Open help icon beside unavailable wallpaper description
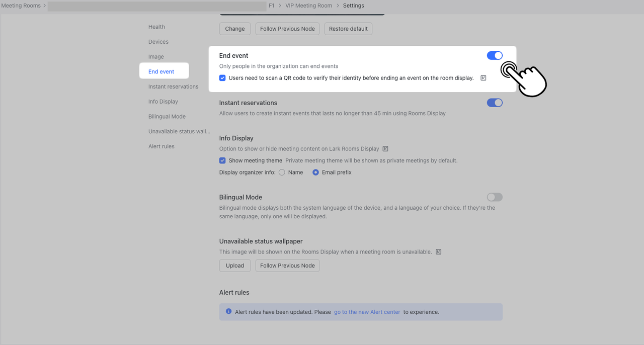This screenshot has height=345, width=644. 438,252
